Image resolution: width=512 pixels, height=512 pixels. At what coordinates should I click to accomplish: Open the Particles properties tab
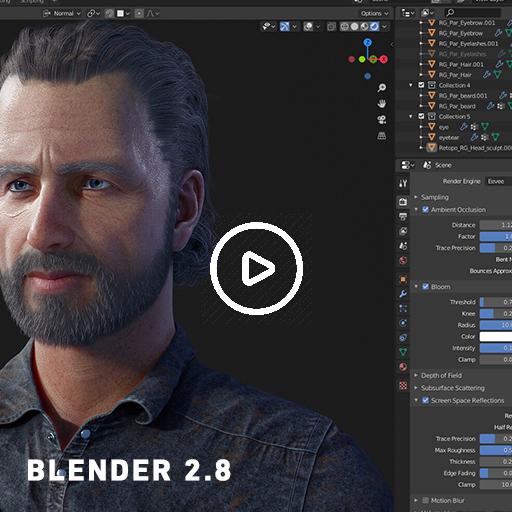(403, 308)
